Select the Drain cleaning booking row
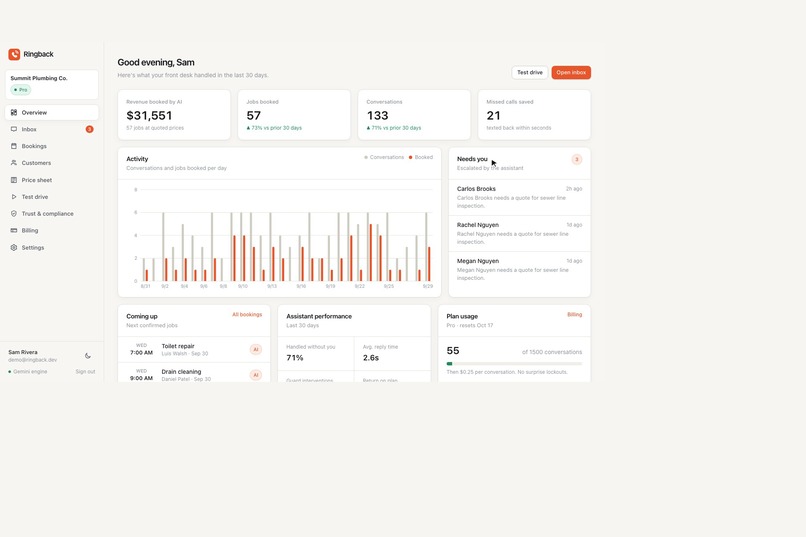806x537 pixels. click(194, 374)
